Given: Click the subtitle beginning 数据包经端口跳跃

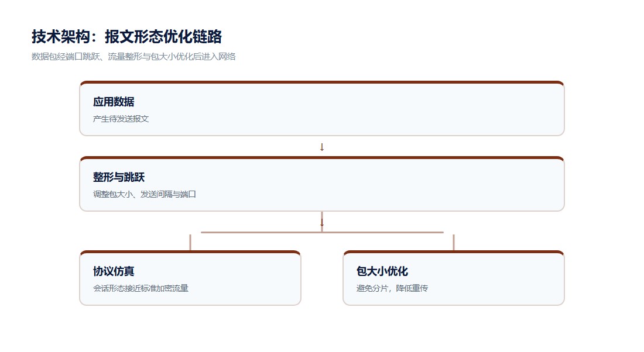Looking at the screenshot, I should tap(133, 57).
